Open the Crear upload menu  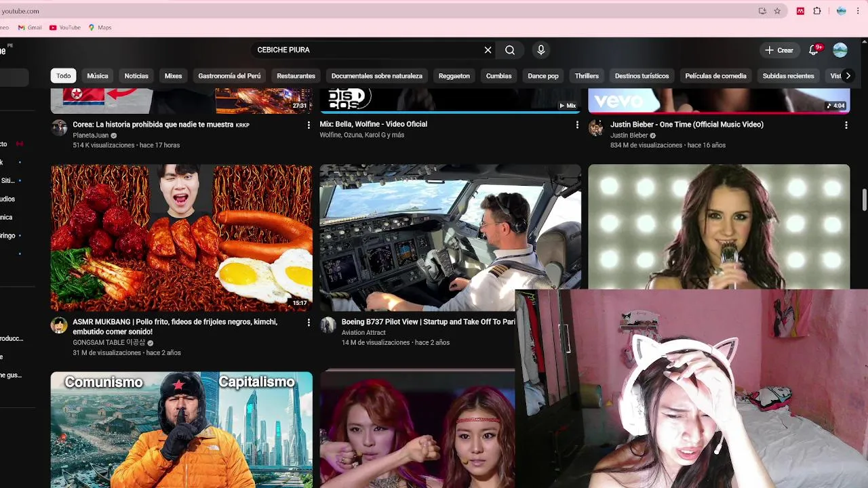[779, 50]
